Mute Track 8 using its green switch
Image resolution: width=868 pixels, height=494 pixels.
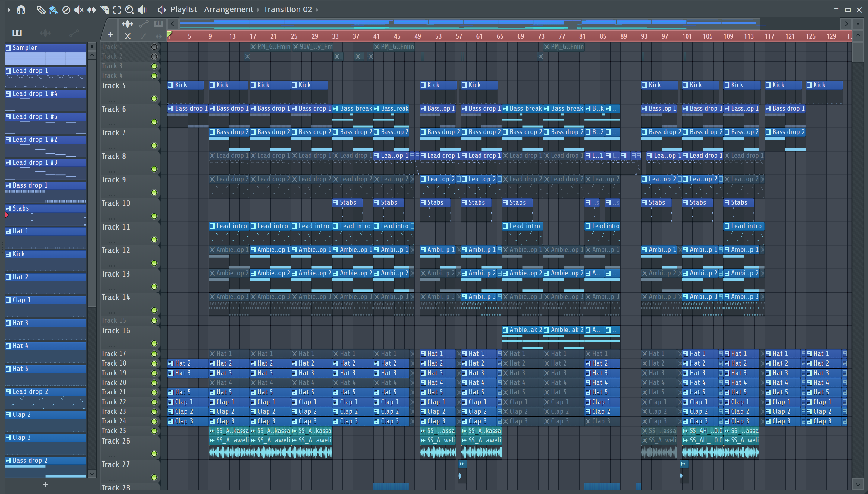154,169
